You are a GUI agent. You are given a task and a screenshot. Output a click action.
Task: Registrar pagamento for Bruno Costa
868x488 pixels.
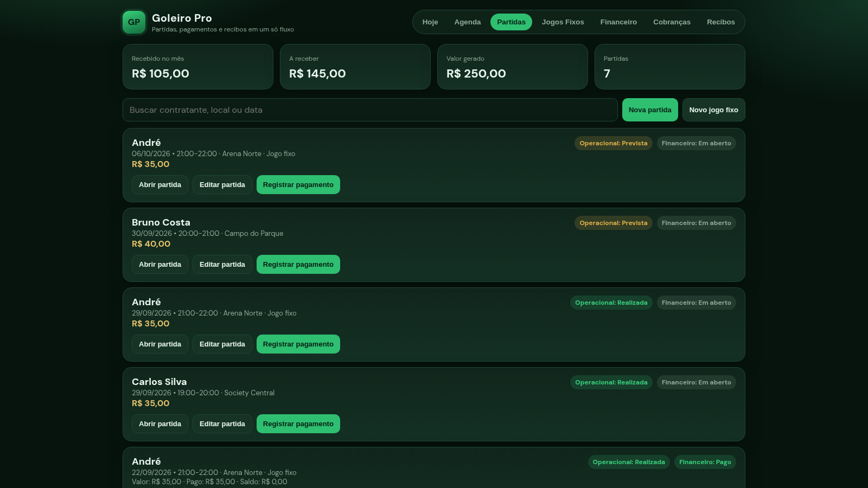point(298,264)
